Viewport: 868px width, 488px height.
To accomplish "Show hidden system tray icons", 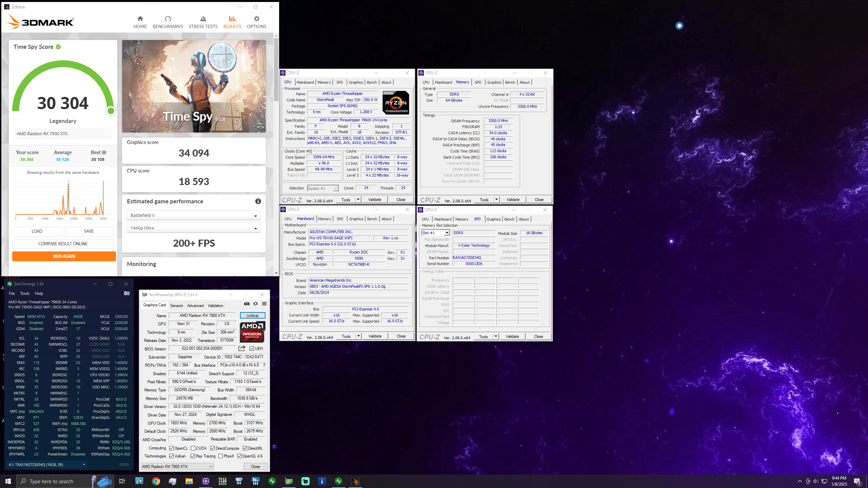I will coord(800,481).
